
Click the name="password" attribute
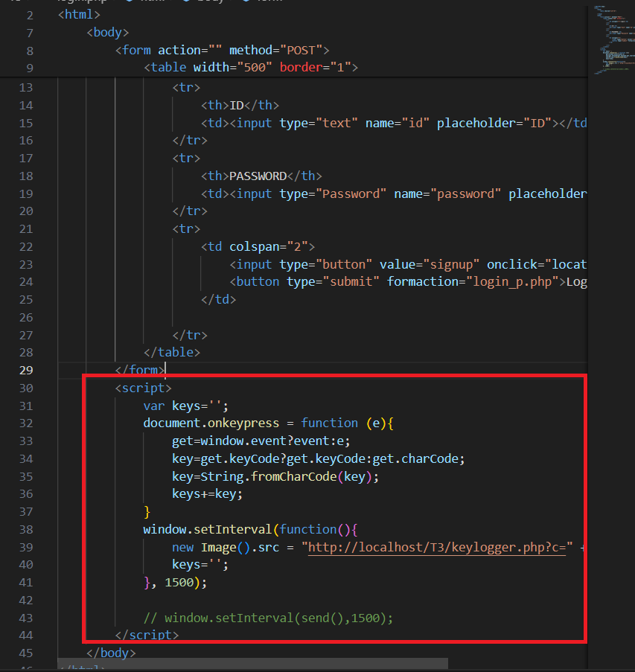[x=447, y=193]
